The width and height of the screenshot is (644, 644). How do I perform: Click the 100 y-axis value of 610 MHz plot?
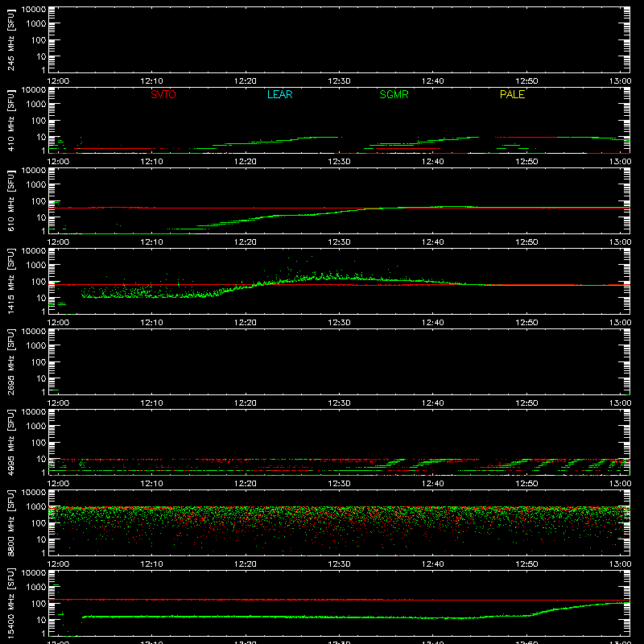tap(39, 201)
